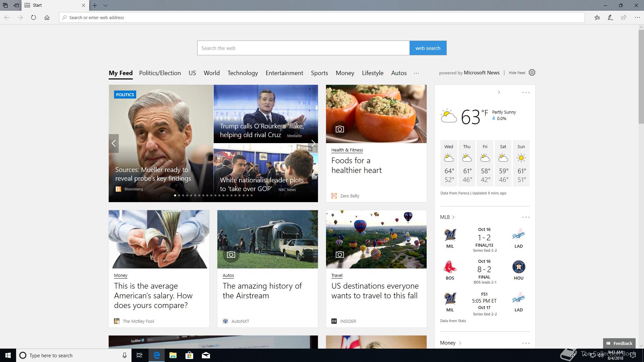Expand more feed categories ellipsis
Image resolution: width=644 pixels, height=362 pixels.
(x=416, y=73)
